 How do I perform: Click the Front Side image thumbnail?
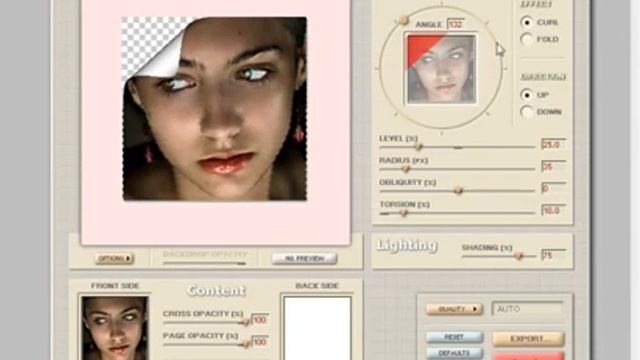point(115,328)
